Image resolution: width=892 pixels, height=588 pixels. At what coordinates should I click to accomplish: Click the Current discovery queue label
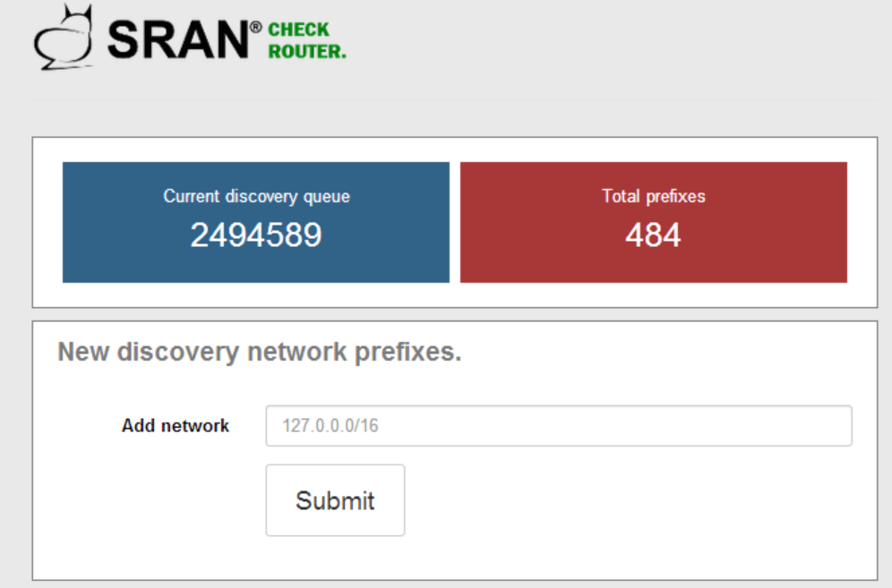click(x=256, y=196)
